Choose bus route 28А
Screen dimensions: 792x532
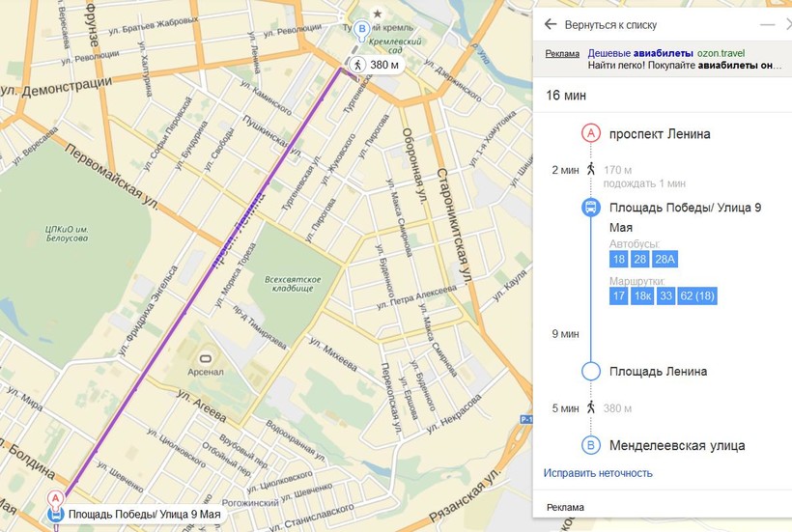pyautogui.click(x=665, y=260)
